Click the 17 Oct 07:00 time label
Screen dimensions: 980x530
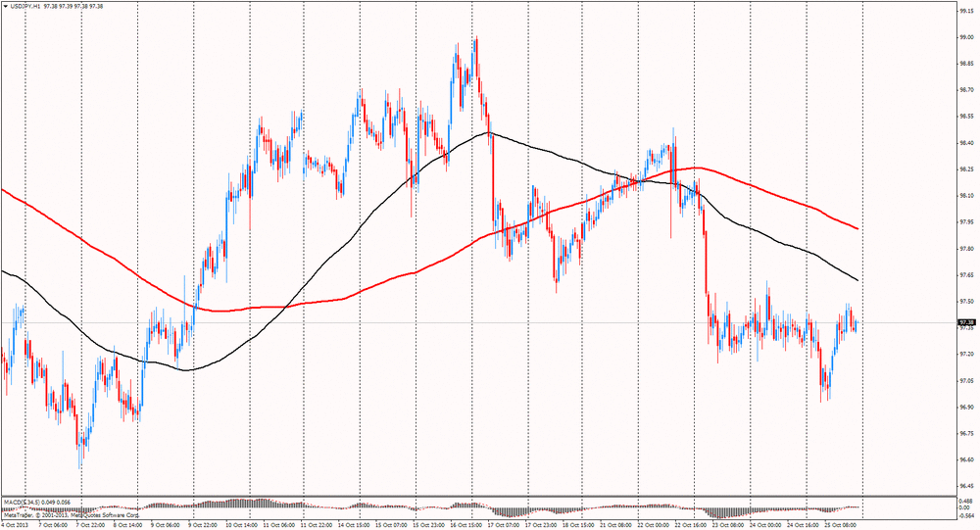tap(504, 526)
